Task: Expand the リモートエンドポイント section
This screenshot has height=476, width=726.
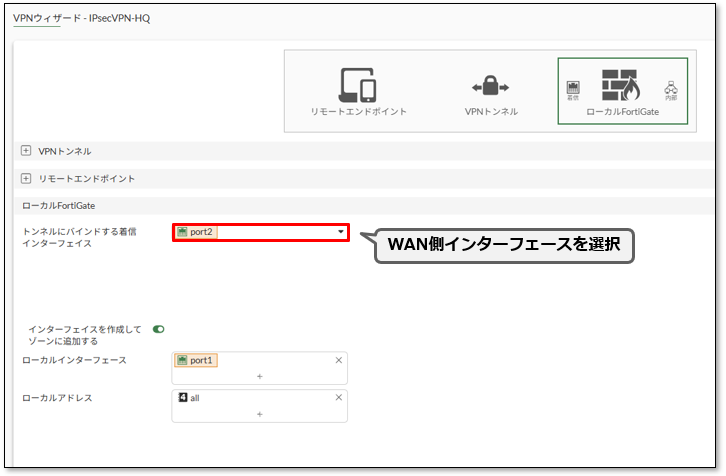Action: click(26, 178)
